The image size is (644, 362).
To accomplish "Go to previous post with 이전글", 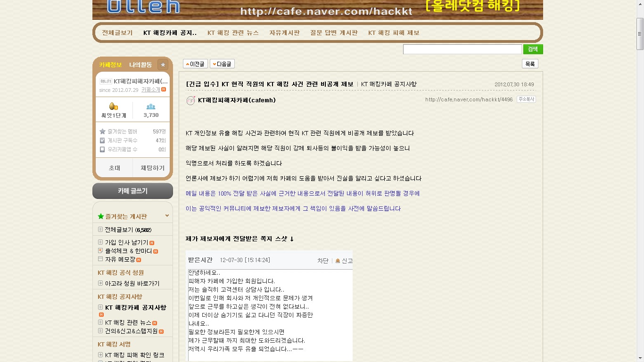I will point(195,64).
